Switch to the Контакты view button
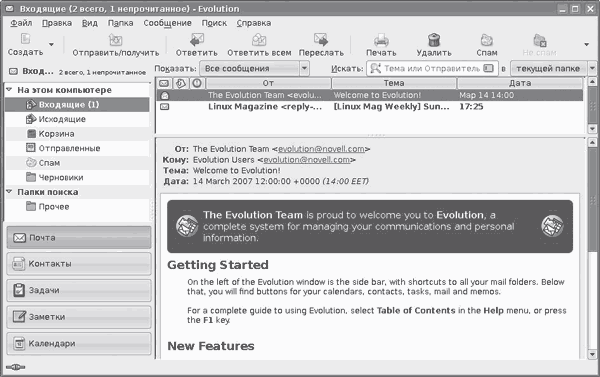600x377 pixels. tap(79, 264)
